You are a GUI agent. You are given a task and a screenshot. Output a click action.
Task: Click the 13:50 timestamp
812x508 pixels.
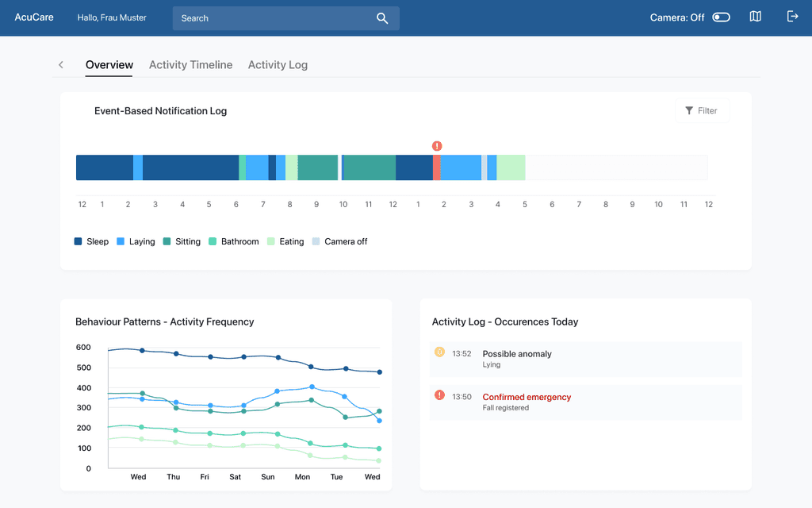point(462,397)
